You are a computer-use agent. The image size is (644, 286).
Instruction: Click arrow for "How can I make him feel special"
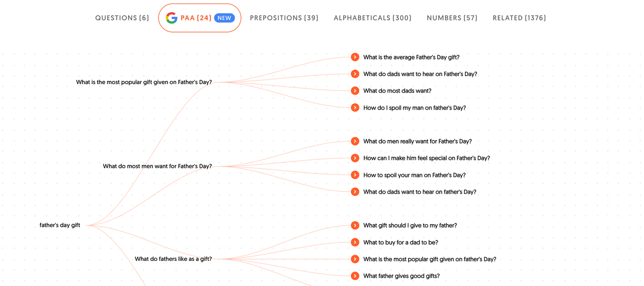[355, 158]
